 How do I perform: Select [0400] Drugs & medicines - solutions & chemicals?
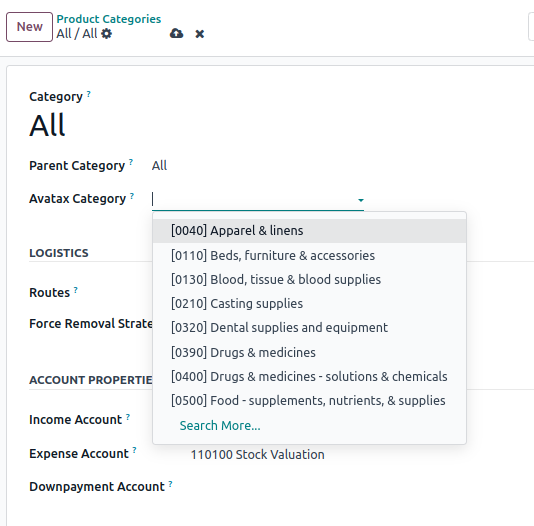click(309, 377)
